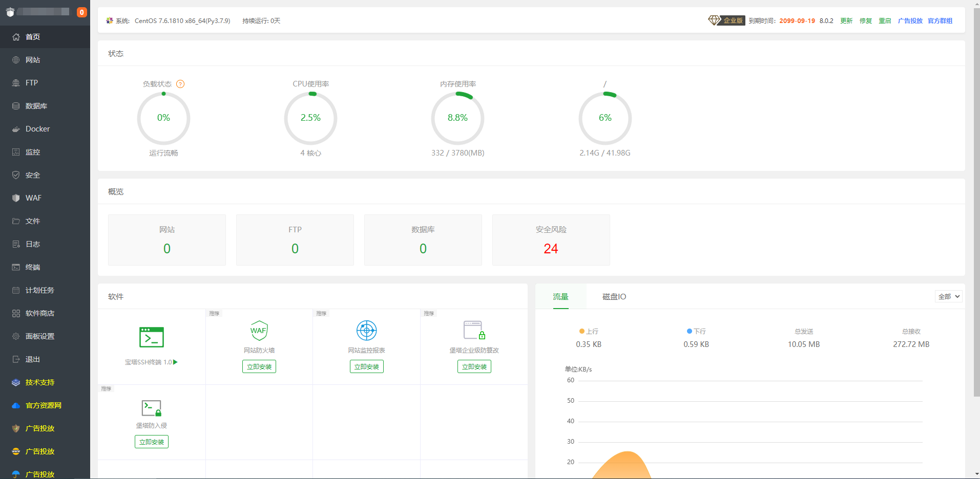Install 堡塔防入侵 with 立即安装 button
980x479 pixels.
[x=152, y=442]
